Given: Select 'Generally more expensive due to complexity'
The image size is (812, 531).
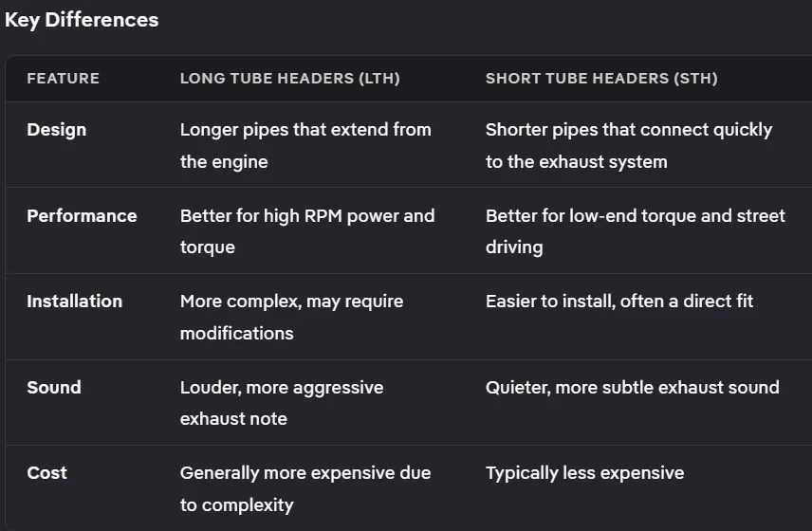Looking at the screenshot, I should pos(305,488).
